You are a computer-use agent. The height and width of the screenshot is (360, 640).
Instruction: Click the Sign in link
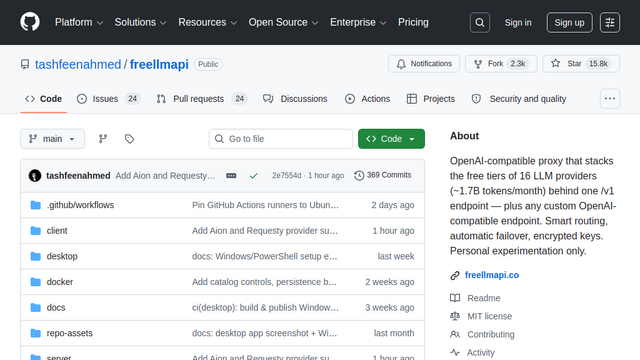pyautogui.click(x=518, y=22)
